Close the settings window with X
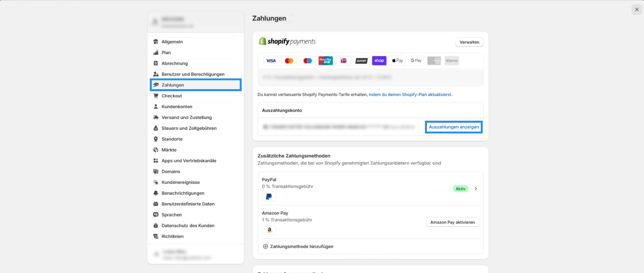 637,9
